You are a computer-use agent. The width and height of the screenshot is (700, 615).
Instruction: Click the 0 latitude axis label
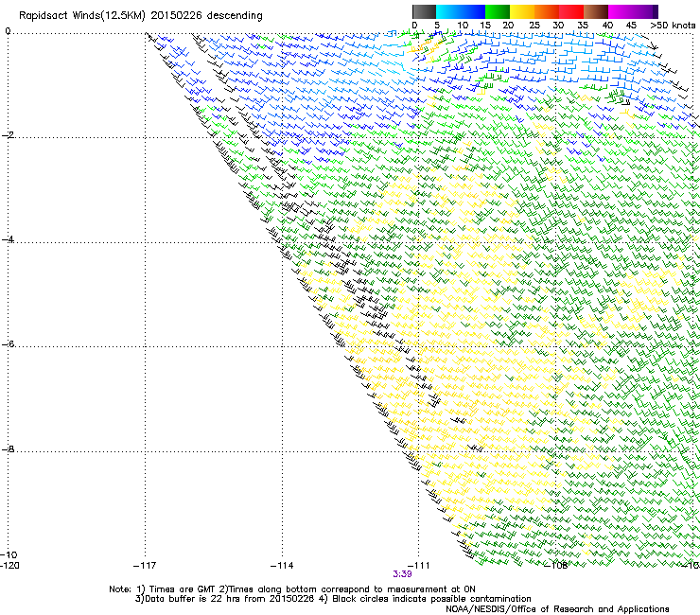point(8,31)
